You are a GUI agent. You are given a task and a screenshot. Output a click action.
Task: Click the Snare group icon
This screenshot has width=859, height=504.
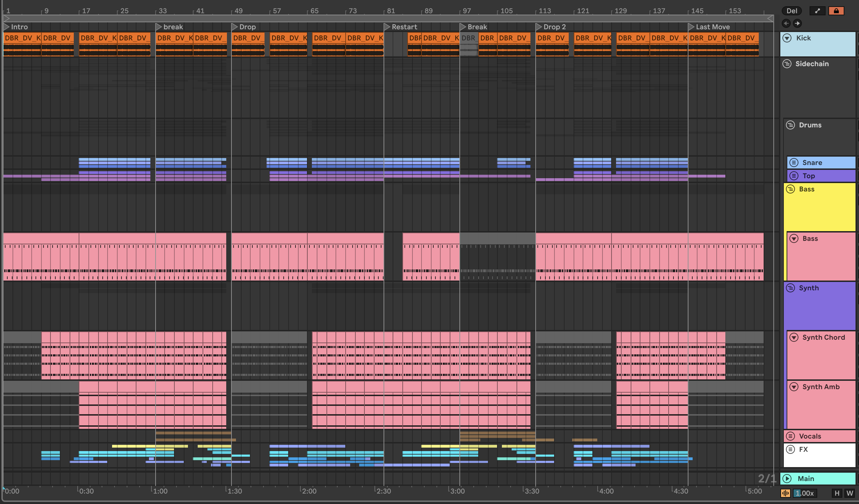pos(794,163)
